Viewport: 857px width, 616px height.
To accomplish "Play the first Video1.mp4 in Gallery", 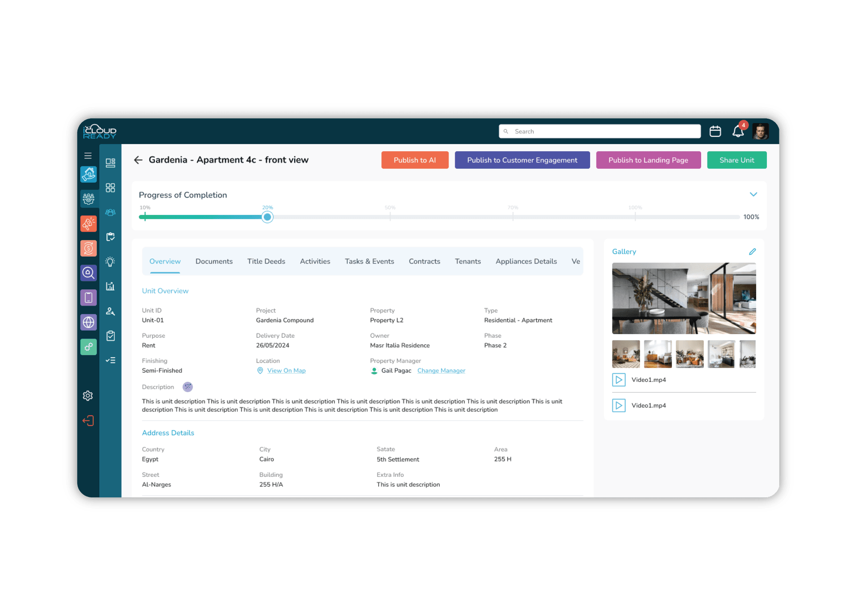I will click(x=619, y=380).
